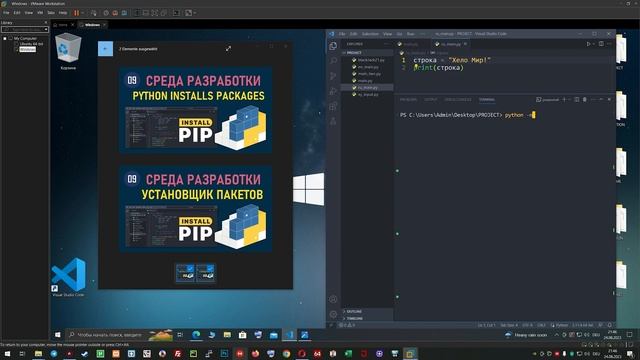The width and height of the screenshot is (640, 360).
Task: Open the Tabs menu in VMware Workstation
Action: pyautogui.click(x=51, y=13)
